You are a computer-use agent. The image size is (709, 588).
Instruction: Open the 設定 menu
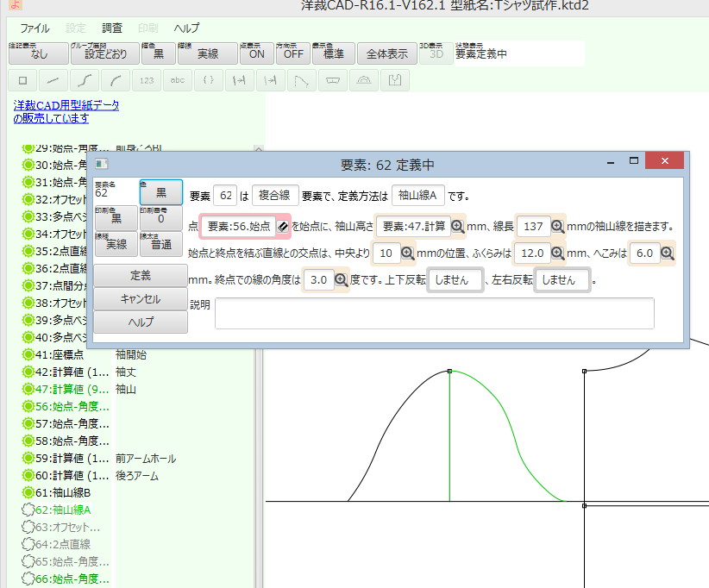[x=76, y=28]
